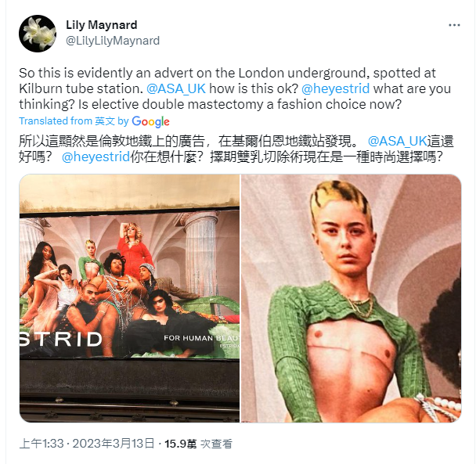Click the Chinese translated tweet text

(x=236, y=149)
